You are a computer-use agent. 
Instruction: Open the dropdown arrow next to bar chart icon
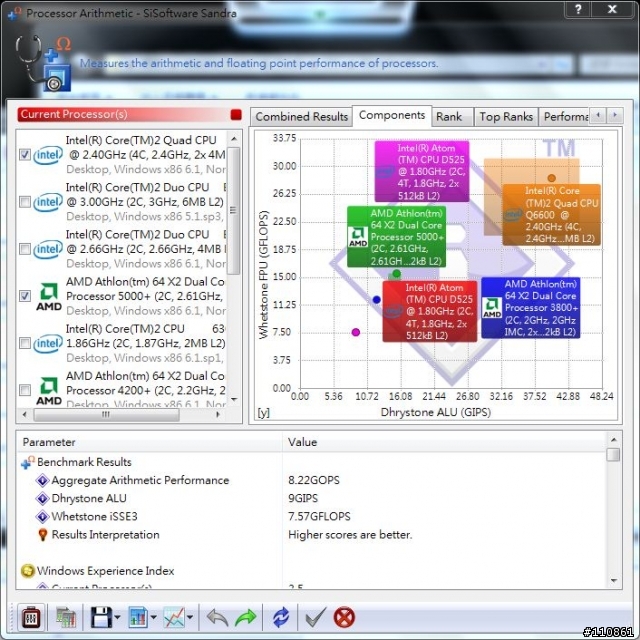coord(153,617)
